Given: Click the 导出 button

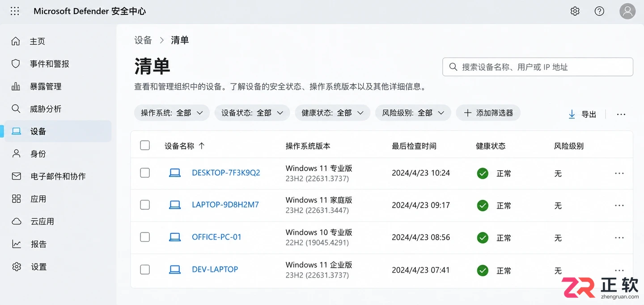Looking at the screenshot, I should coord(582,114).
